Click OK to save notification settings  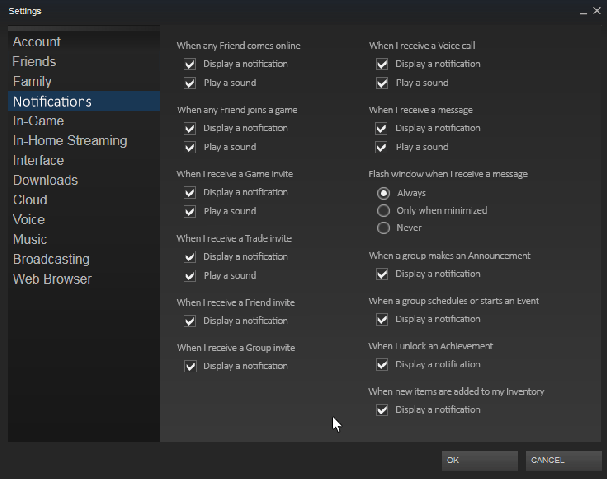(x=480, y=460)
